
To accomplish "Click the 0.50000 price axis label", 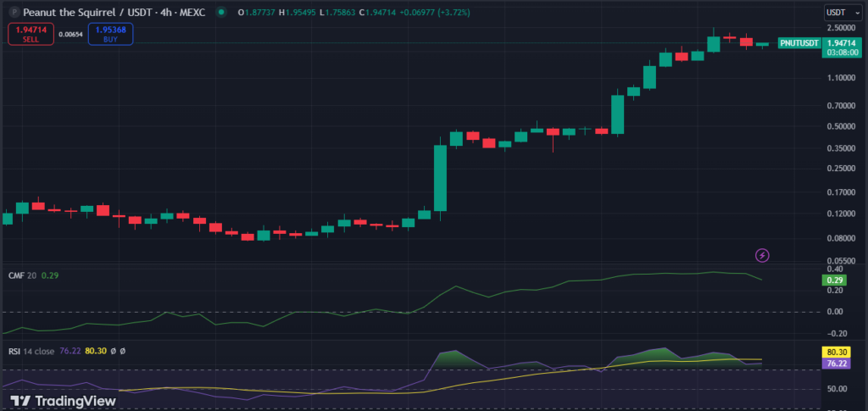I will (841, 126).
